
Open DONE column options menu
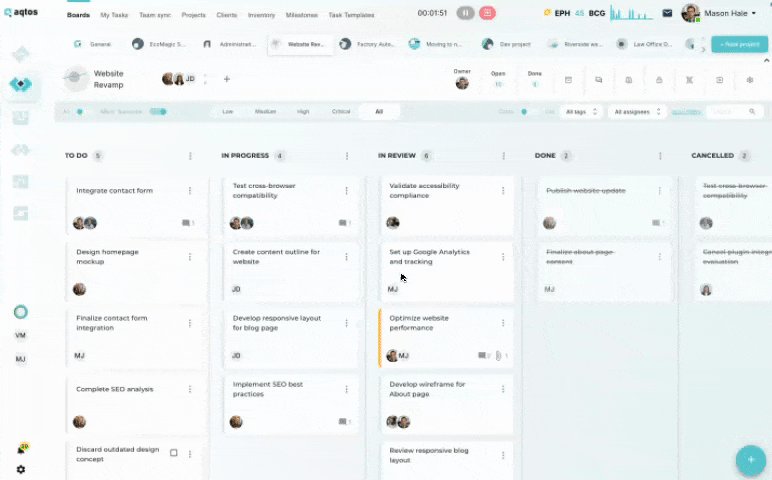pyautogui.click(x=660, y=156)
